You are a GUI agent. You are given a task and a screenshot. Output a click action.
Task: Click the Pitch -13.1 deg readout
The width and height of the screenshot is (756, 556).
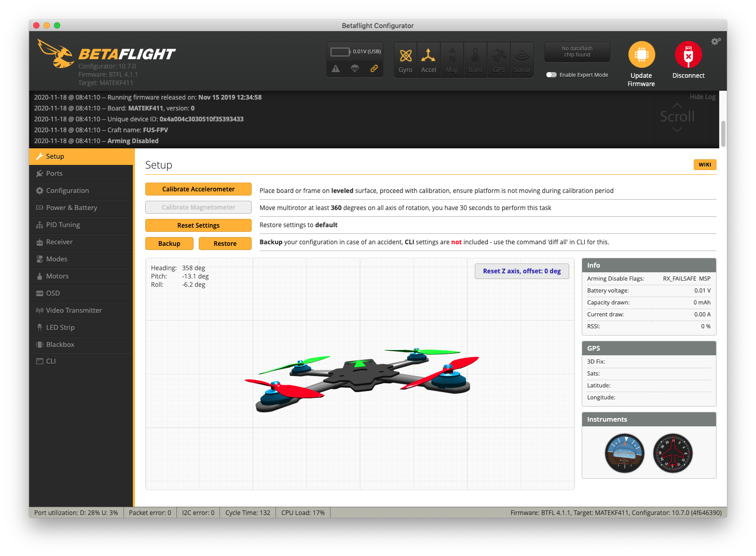[180, 276]
